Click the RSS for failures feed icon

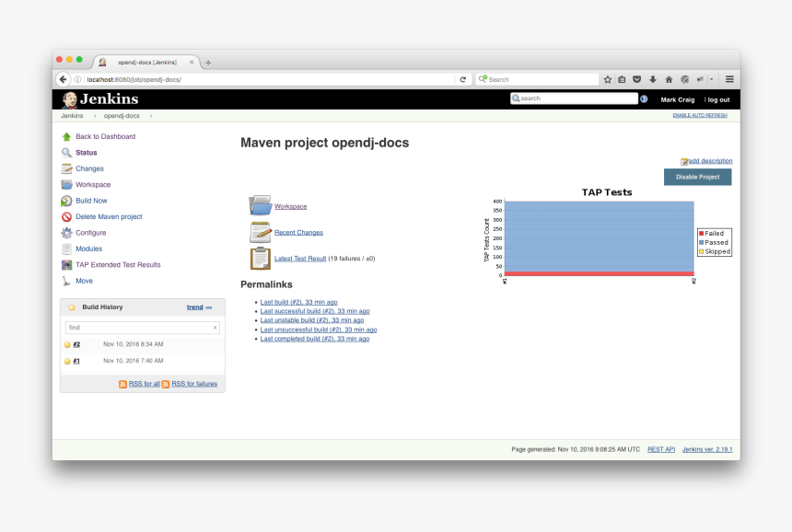coord(169,384)
